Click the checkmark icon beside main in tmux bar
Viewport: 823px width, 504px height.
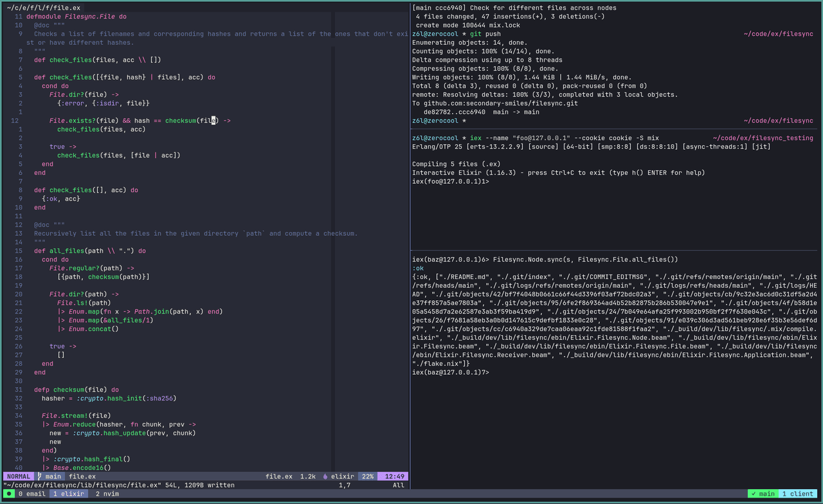pos(752,494)
